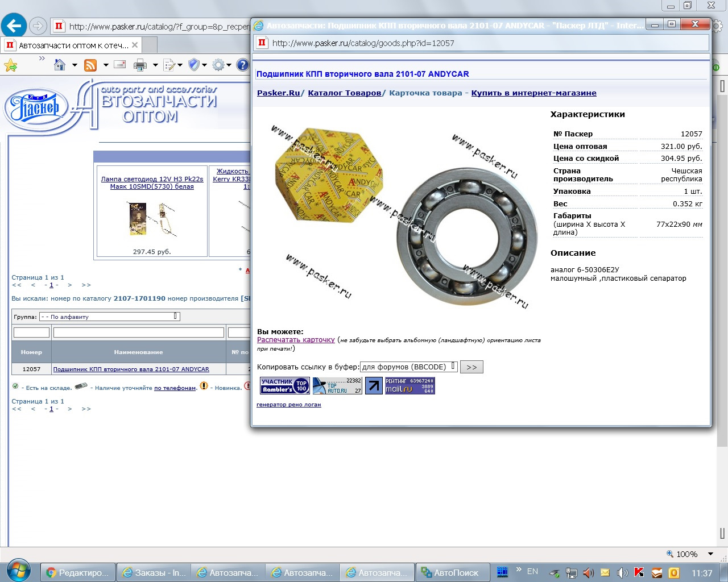Click the Номер filter input field
The width and height of the screenshot is (728, 582).
31,332
